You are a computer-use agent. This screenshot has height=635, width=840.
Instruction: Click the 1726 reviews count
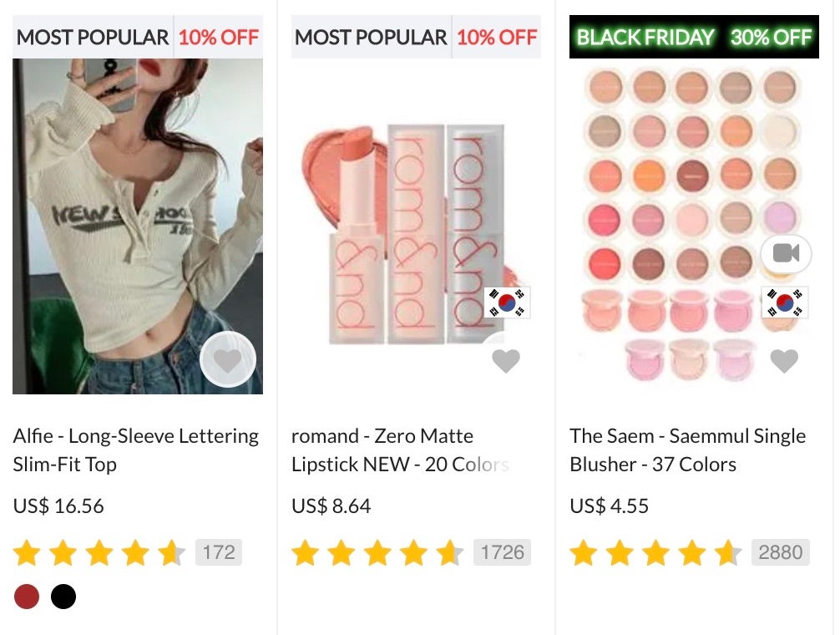point(502,552)
